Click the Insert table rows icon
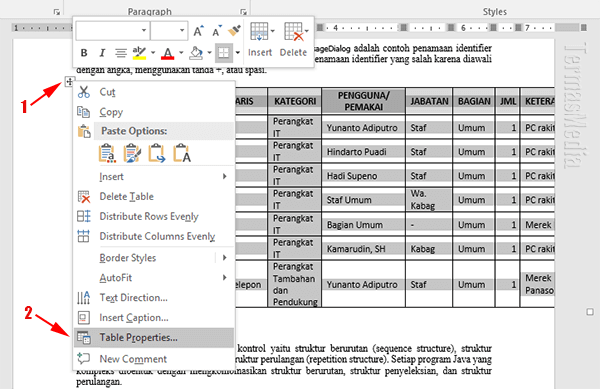 [259, 31]
